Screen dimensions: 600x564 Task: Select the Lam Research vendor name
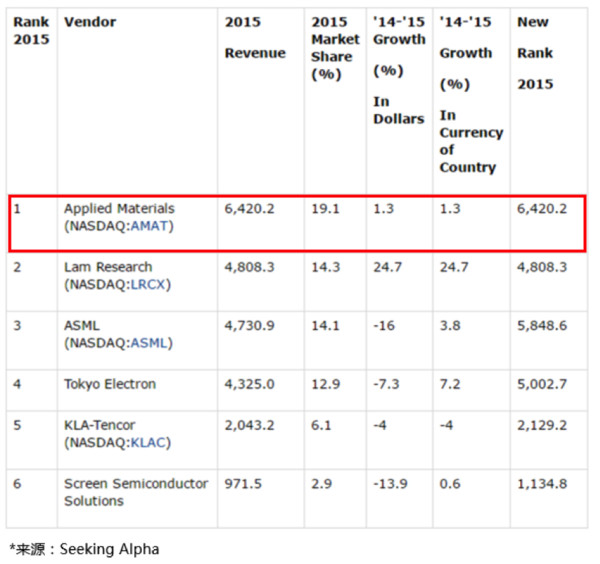(108, 267)
